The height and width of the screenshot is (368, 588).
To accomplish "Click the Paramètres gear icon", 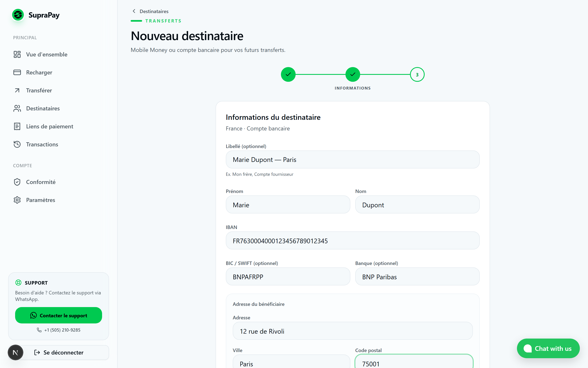I will [17, 200].
